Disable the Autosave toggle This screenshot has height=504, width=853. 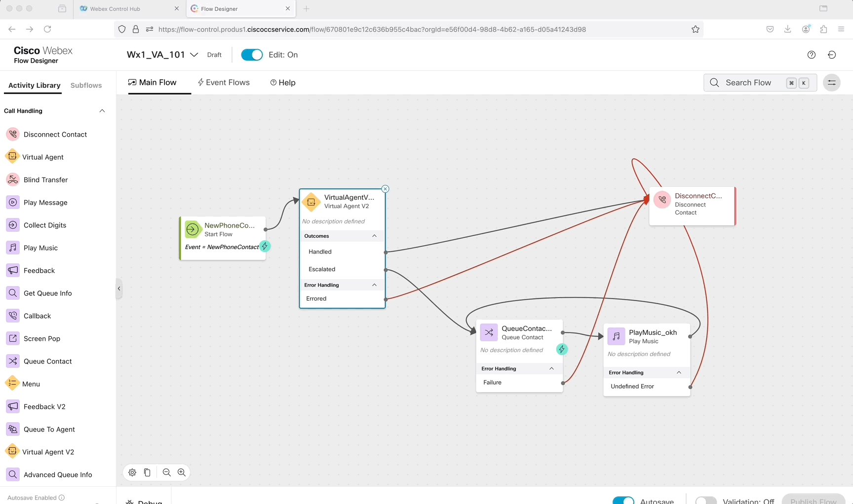623,501
